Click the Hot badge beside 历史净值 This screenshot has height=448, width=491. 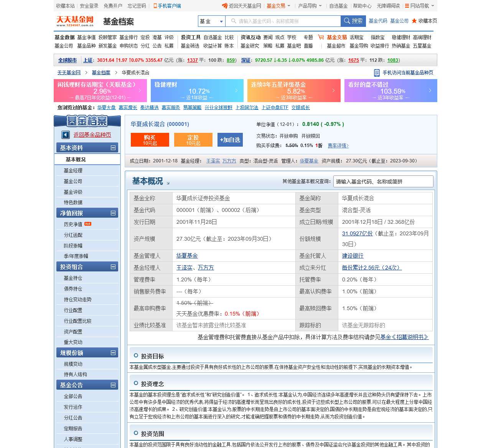point(88,224)
